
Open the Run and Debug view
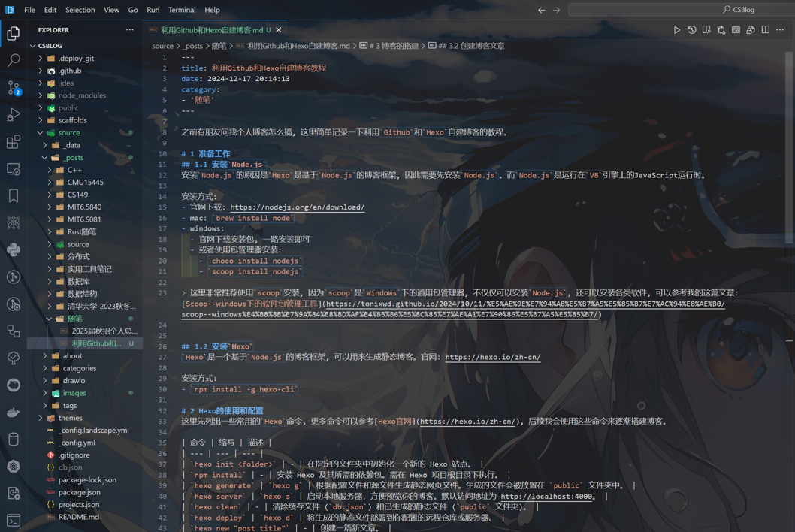pyautogui.click(x=14, y=115)
